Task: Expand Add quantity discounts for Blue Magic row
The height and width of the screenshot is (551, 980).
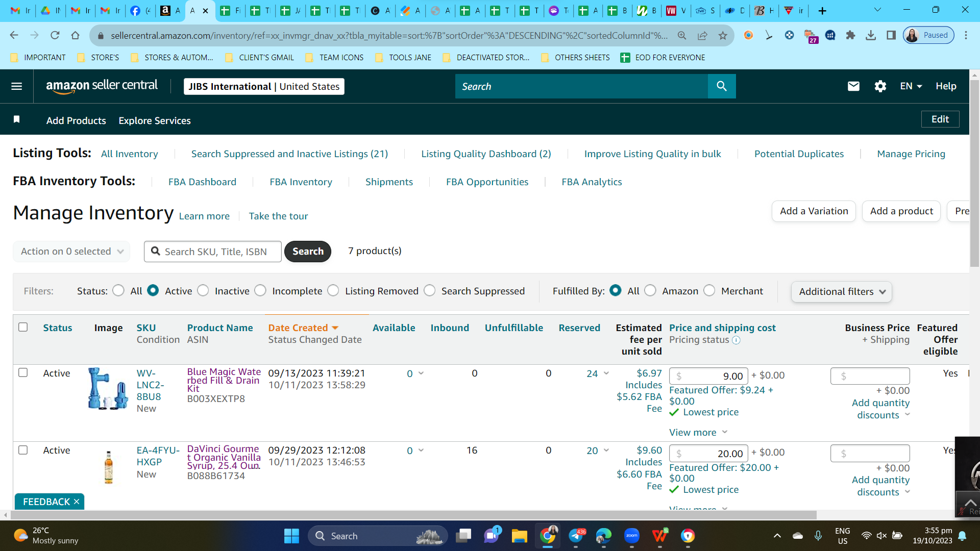Action: click(x=881, y=409)
